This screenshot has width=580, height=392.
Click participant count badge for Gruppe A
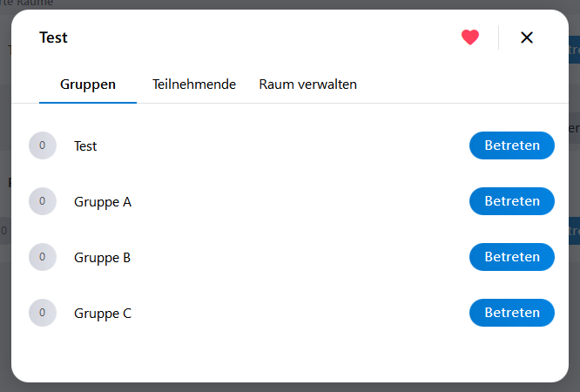[x=43, y=201]
